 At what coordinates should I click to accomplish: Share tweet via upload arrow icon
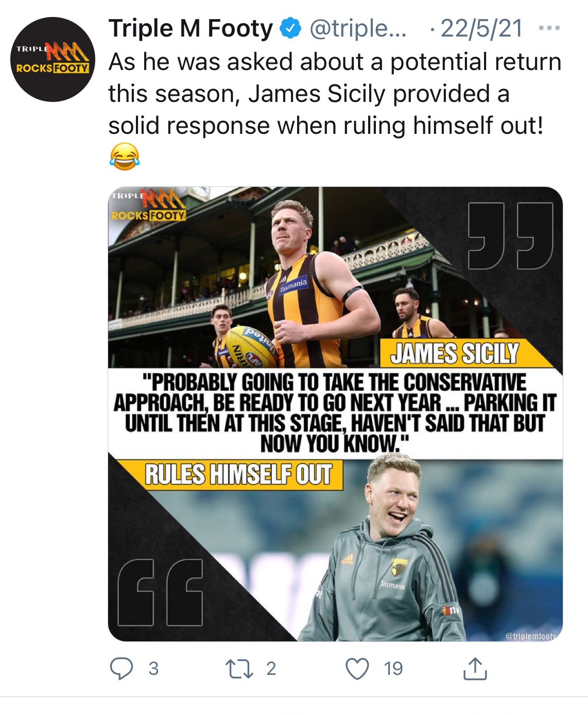pyautogui.click(x=475, y=669)
